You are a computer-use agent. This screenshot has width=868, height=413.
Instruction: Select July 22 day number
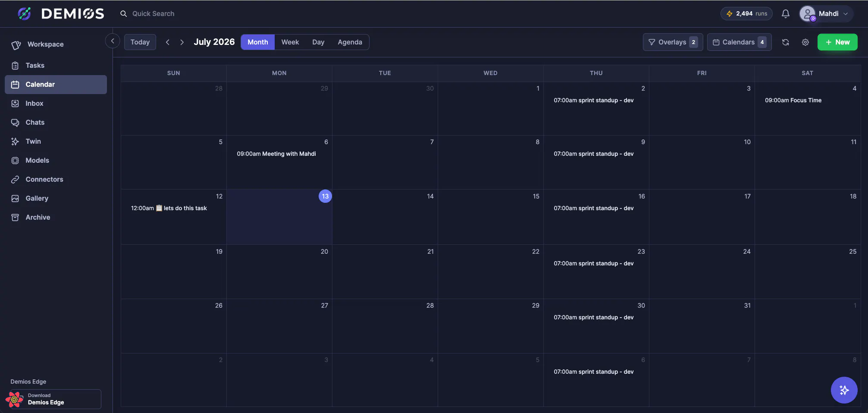536,252
